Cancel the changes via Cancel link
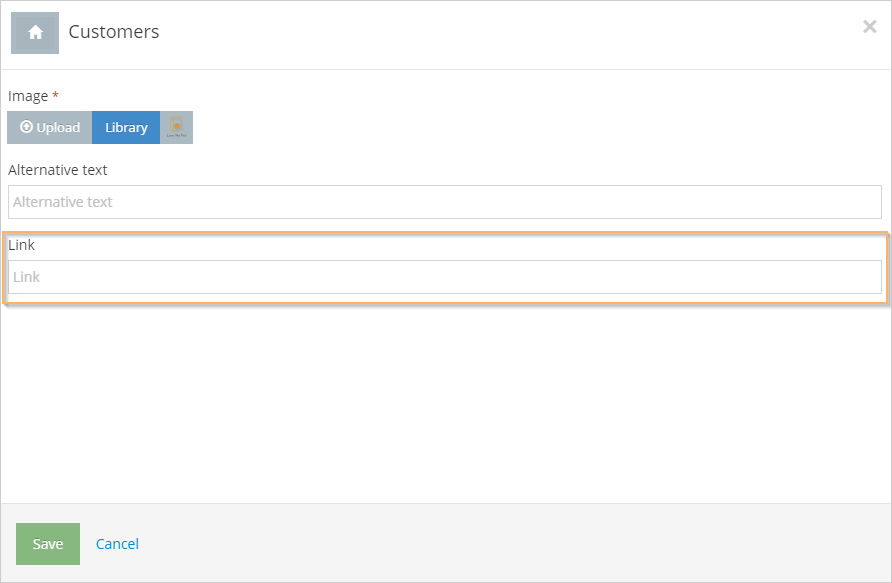The image size is (892, 583). 117,544
